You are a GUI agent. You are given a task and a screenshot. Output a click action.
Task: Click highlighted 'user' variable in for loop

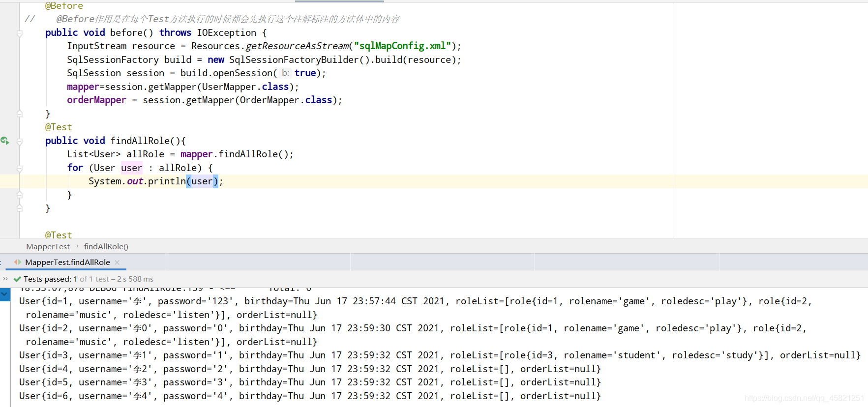(131, 168)
